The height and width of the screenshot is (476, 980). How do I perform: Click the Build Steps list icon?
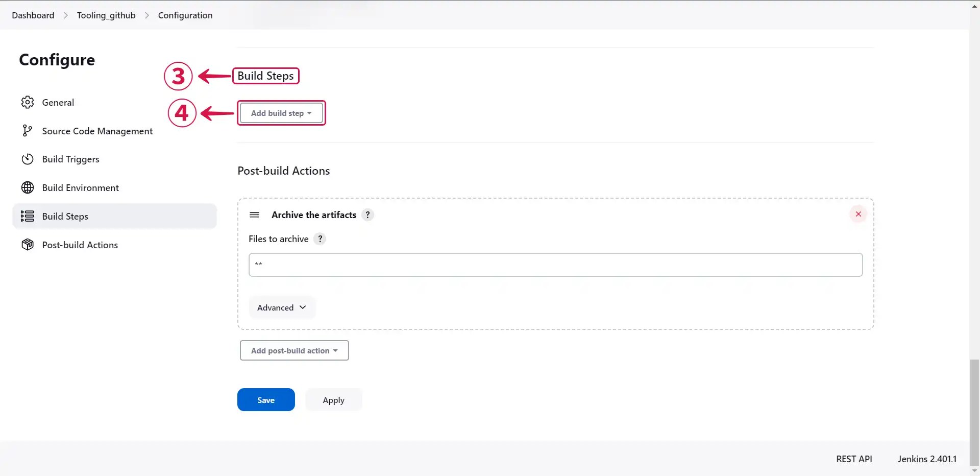point(28,216)
